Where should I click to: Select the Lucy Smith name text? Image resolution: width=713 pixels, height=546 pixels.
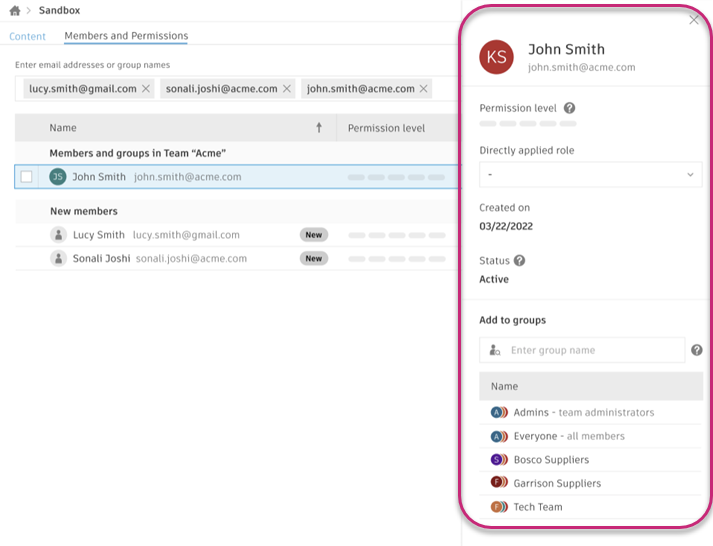(x=99, y=235)
